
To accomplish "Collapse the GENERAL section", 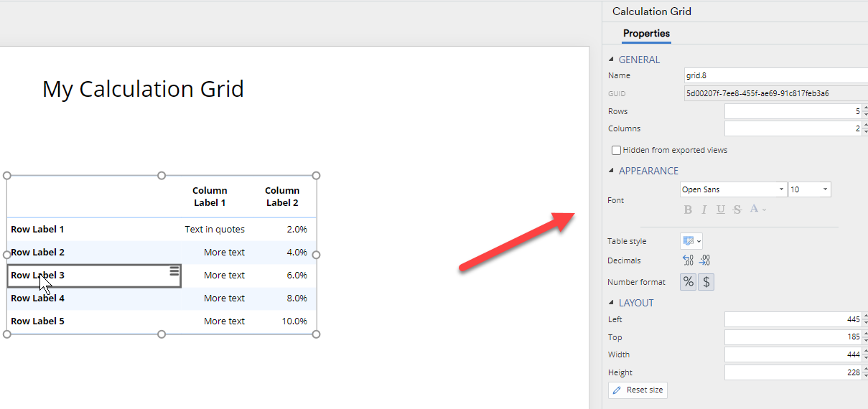I will tap(612, 60).
